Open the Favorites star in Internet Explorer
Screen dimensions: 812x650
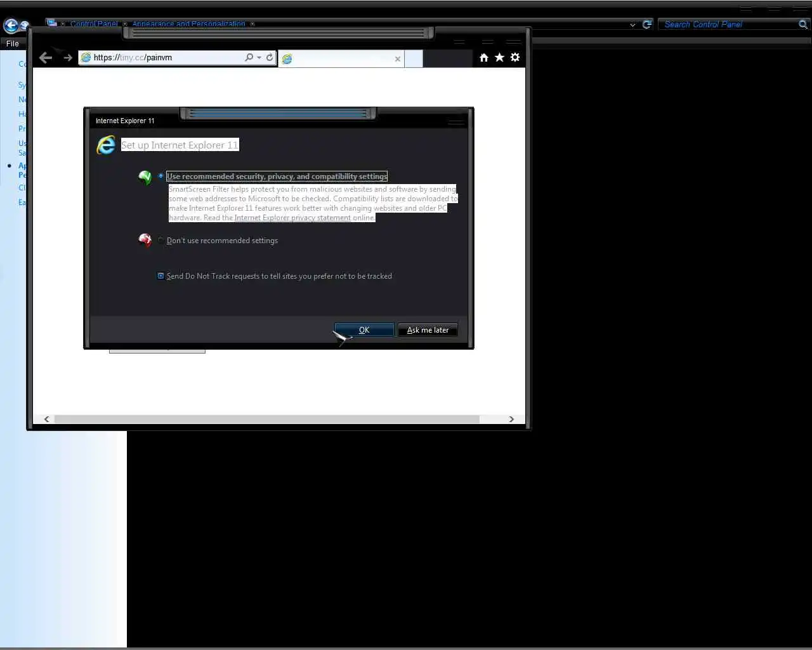pyautogui.click(x=499, y=58)
